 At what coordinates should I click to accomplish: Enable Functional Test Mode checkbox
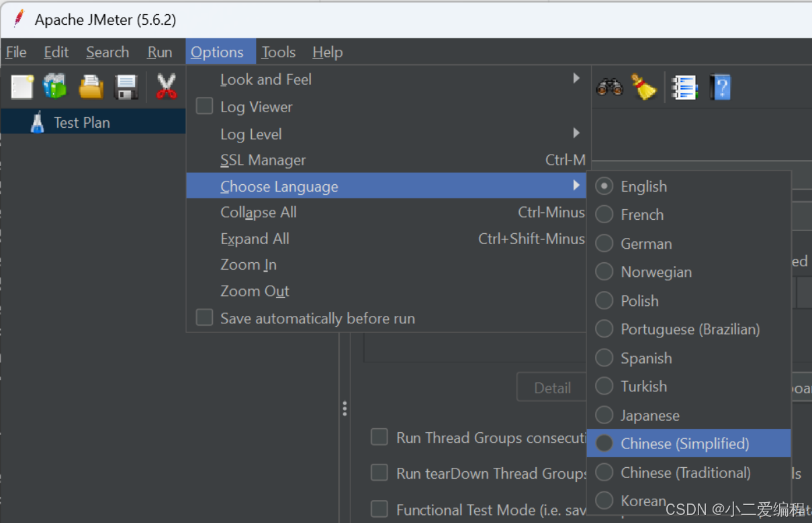pyautogui.click(x=379, y=509)
